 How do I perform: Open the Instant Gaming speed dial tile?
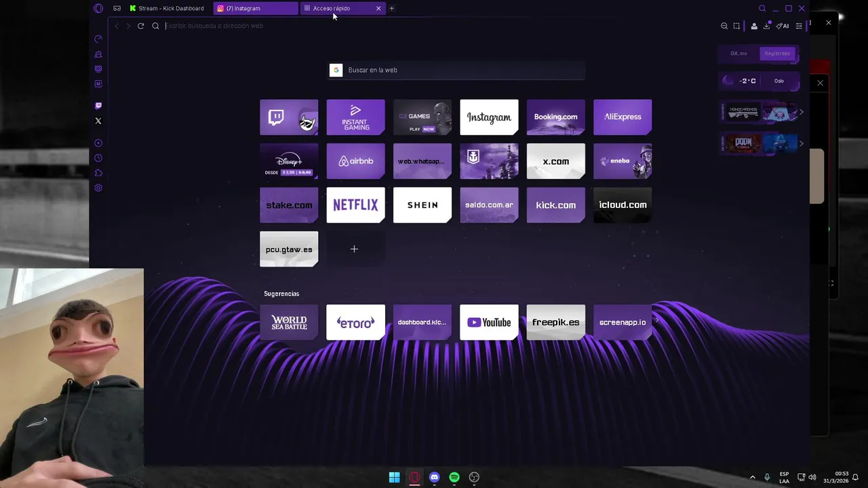coord(355,117)
